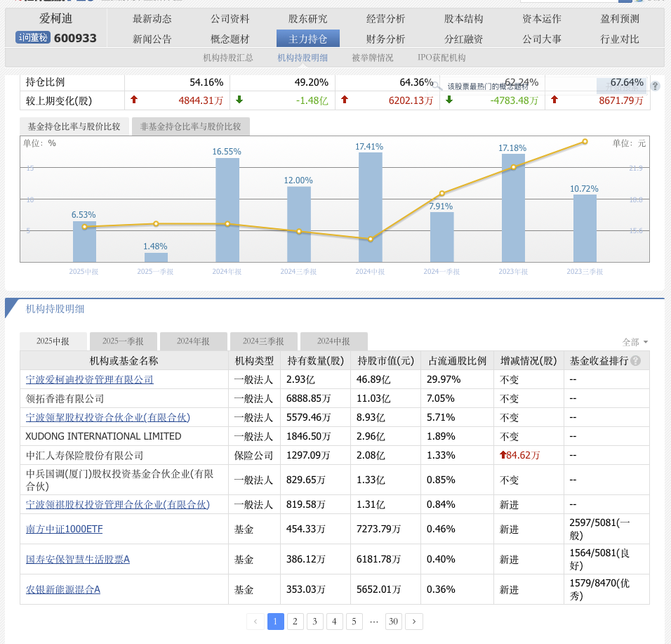Go to the next page arrow

point(414,622)
